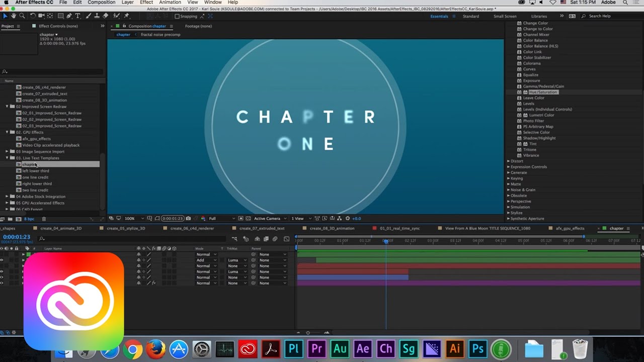Open SpeedGrade from the dock
This screenshot has height=362, width=644.
click(409, 348)
